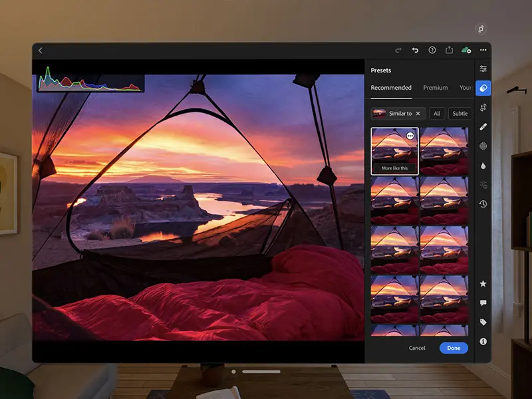
Task: Open the three-dots more options menu
Action: coord(483,50)
